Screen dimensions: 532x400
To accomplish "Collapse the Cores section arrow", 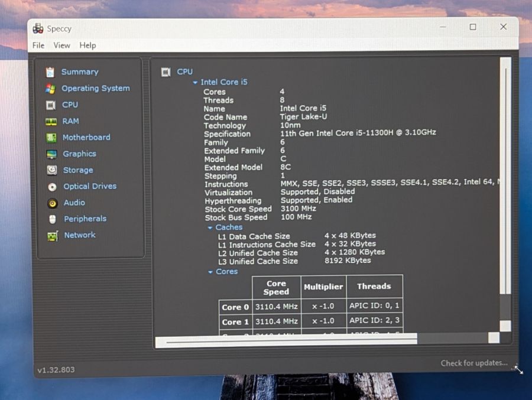I will [x=210, y=272].
